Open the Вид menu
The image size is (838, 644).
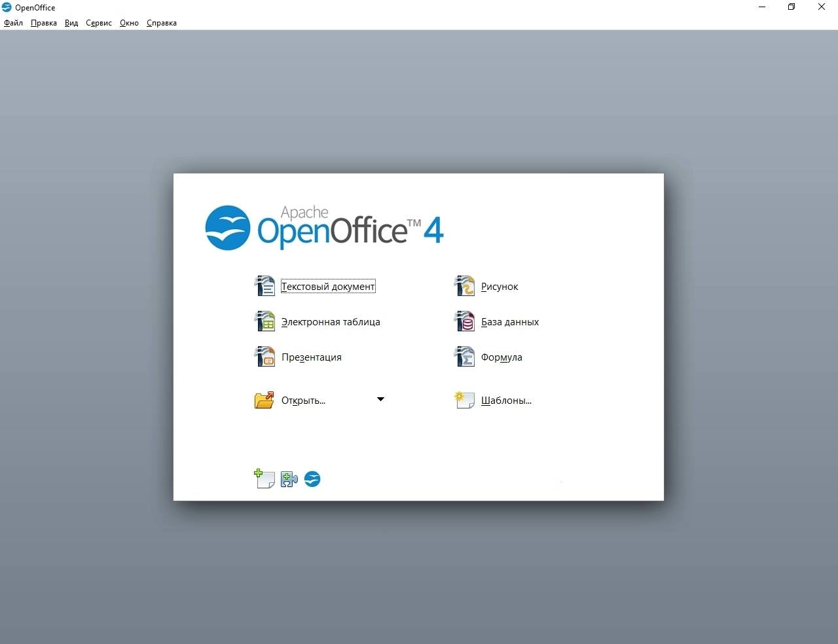pos(71,23)
